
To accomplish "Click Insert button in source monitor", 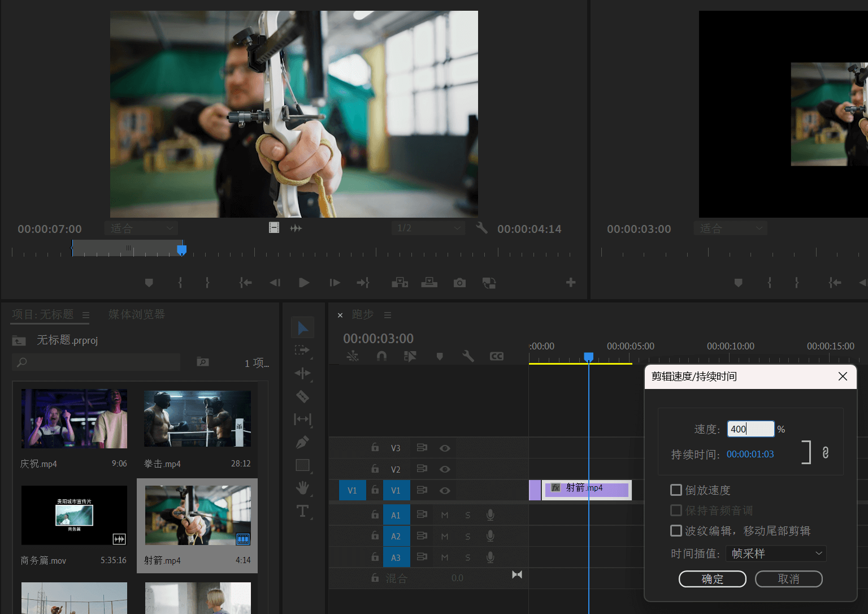I will click(x=400, y=283).
